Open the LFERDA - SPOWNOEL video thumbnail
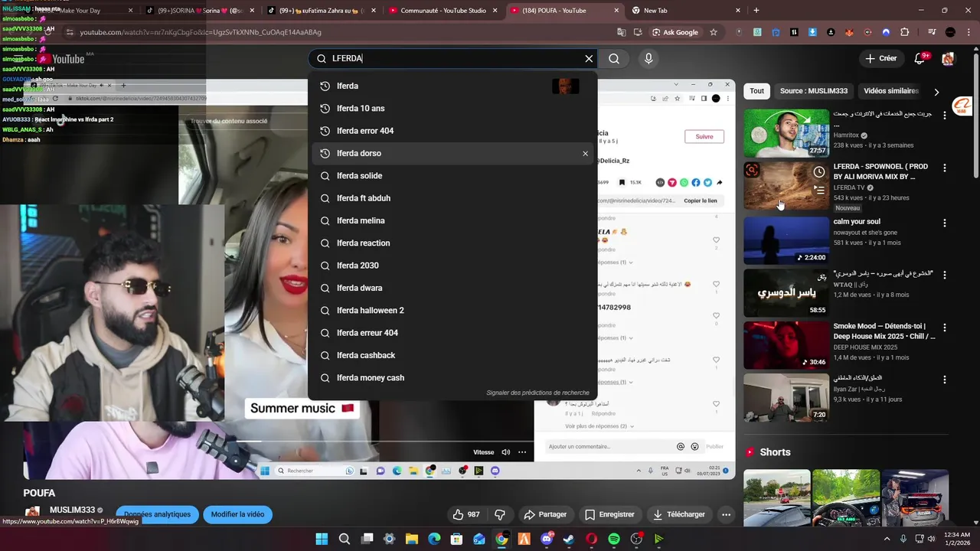This screenshot has width=980, height=551. click(x=786, y=185)
